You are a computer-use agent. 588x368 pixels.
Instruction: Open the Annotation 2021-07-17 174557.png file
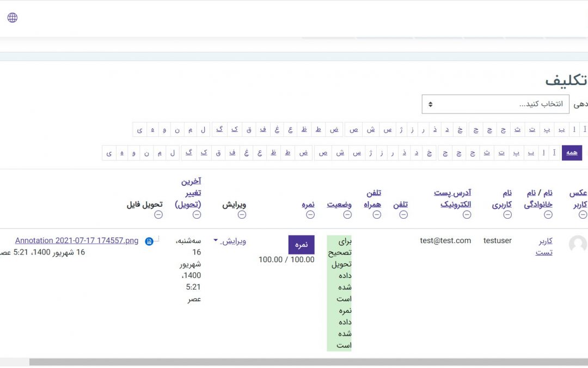(77, 240)
